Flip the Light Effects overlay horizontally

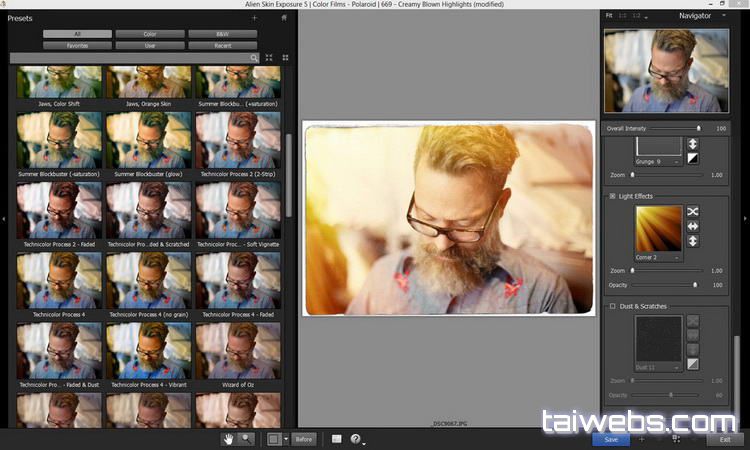pos(692,227)
